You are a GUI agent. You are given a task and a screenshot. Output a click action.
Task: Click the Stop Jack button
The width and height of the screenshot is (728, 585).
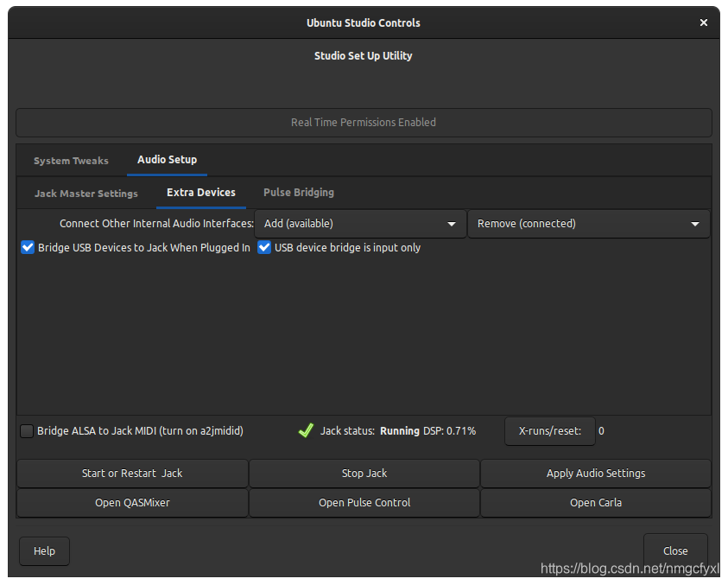pos(364,474)
